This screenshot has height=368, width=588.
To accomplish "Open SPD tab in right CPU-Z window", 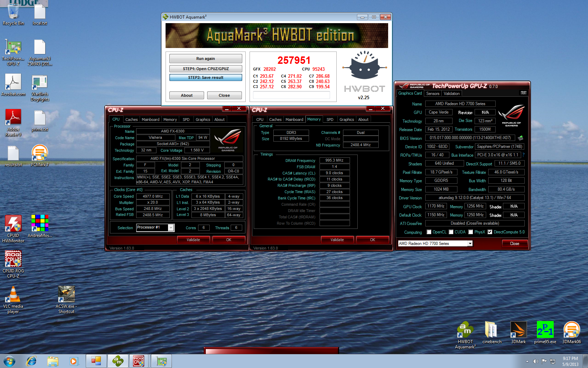I will [x=330, y=120].
